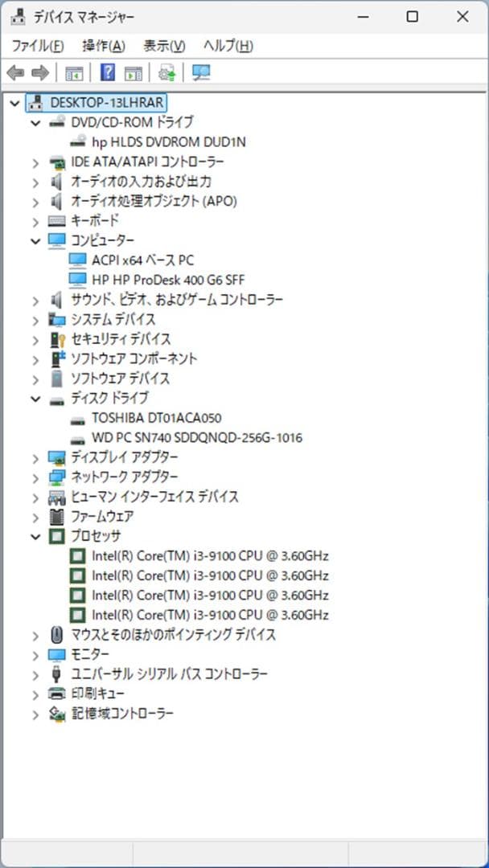Select the 印刷キュー label
The height and width of the screenshot is (868, 489).
pos(97,694)
